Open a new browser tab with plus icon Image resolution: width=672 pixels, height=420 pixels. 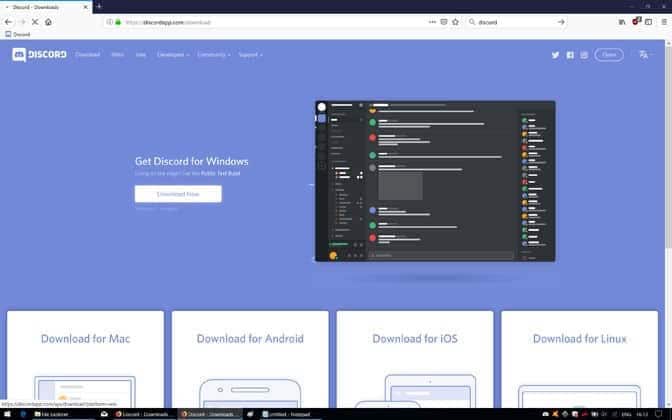tap(99, 6)
